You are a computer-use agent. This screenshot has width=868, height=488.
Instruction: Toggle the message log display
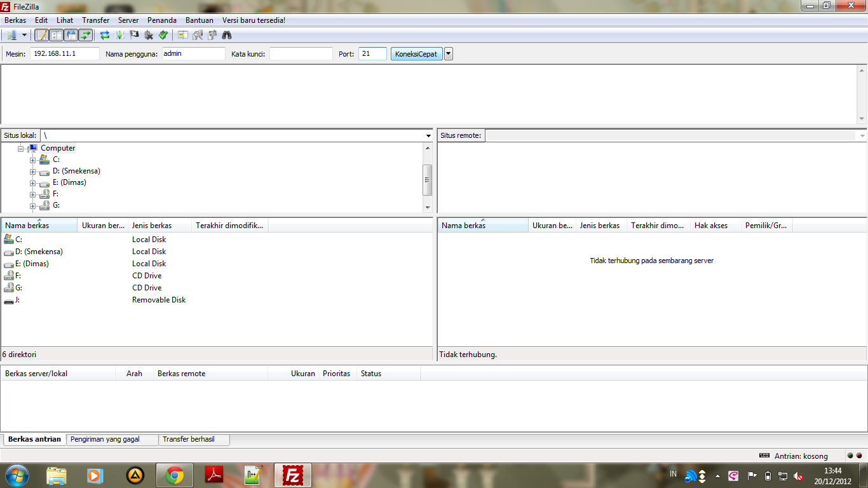(x=41, y=35)
